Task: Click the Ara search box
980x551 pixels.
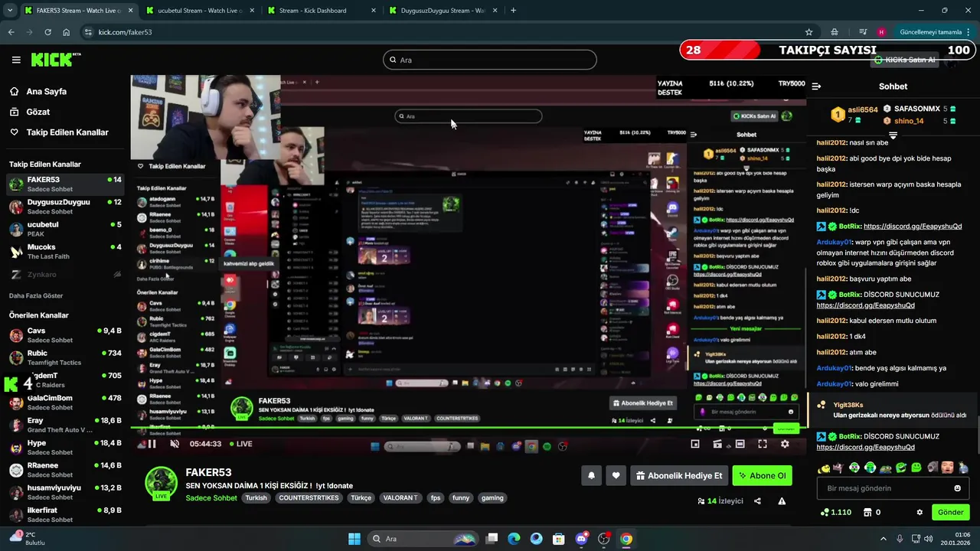Action: [490, 60]
